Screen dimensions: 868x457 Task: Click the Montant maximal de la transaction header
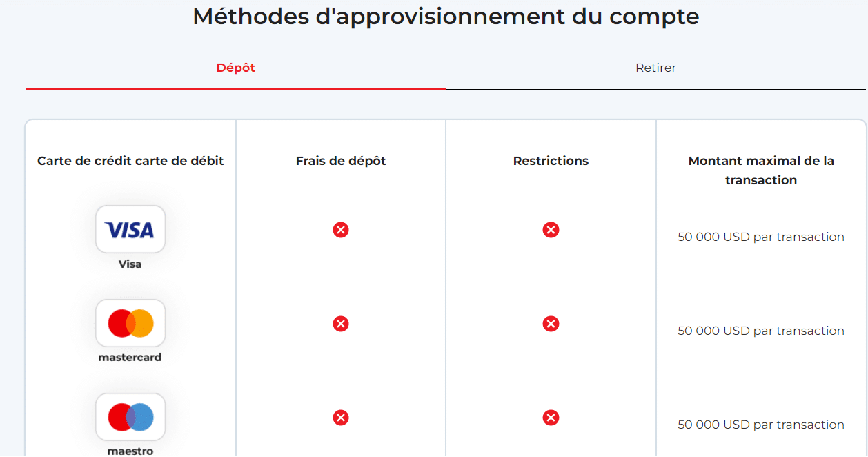(761, 171)
